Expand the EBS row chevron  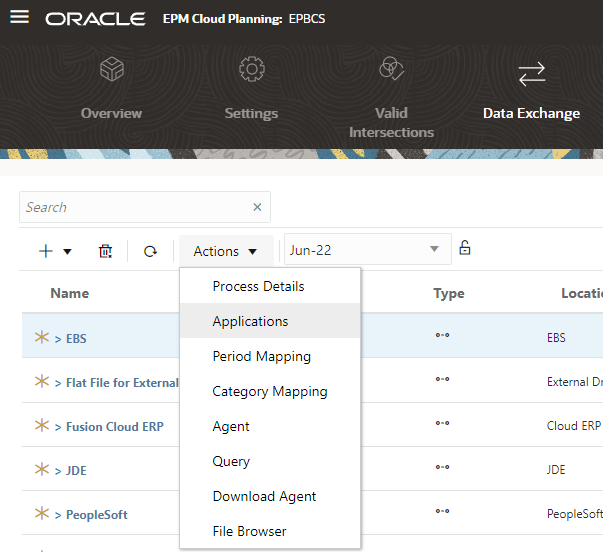coord(58,339)
